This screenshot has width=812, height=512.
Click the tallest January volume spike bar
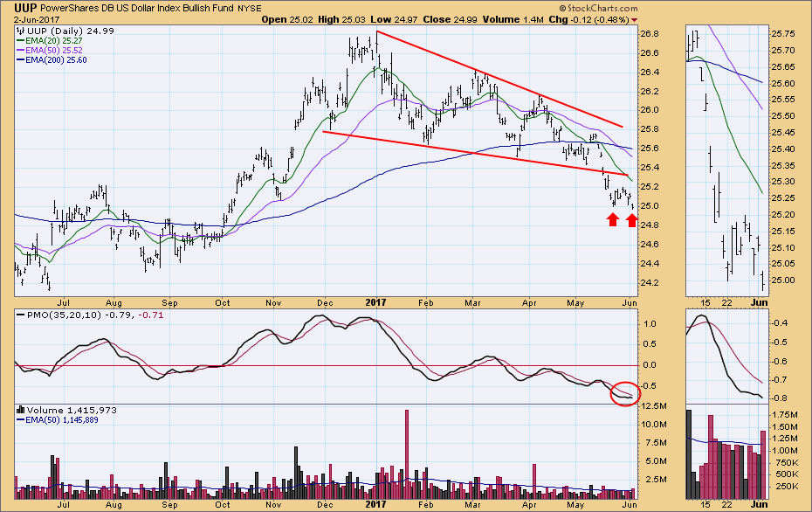(407, 454)
